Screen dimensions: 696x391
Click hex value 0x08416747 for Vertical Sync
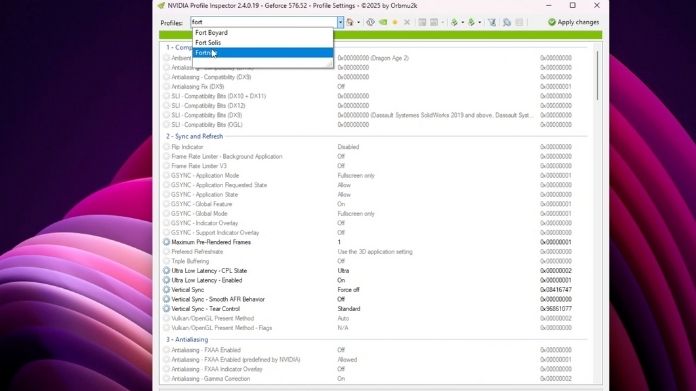point(556,290)
